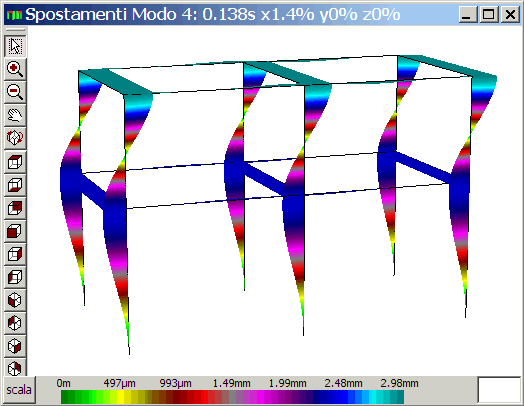Select the 3D rotate view tool
Viewport: 524px width, 406px height.
click(x=15, y=138)
